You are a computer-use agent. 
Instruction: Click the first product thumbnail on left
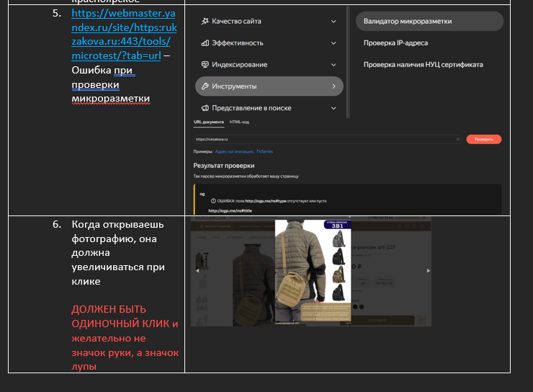tap(202, 260)
